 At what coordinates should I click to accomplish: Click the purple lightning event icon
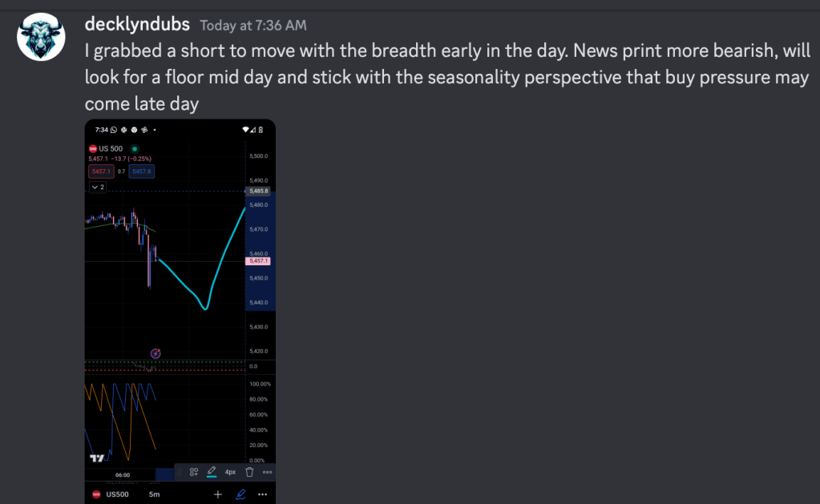tap(156, 353)
